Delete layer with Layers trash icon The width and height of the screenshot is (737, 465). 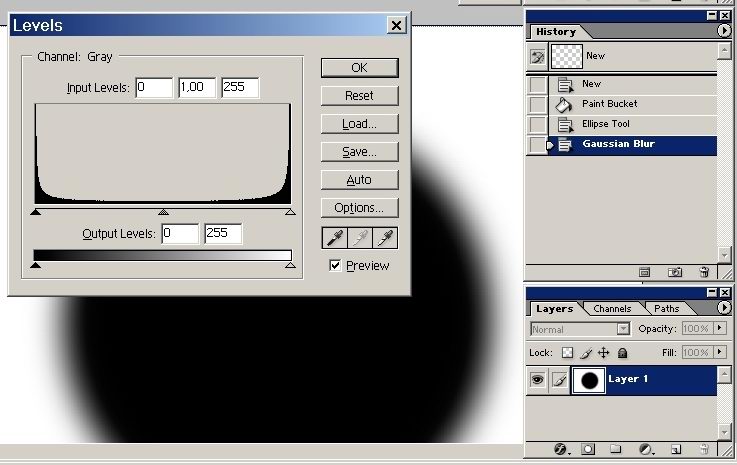click(x=704, y=449)
